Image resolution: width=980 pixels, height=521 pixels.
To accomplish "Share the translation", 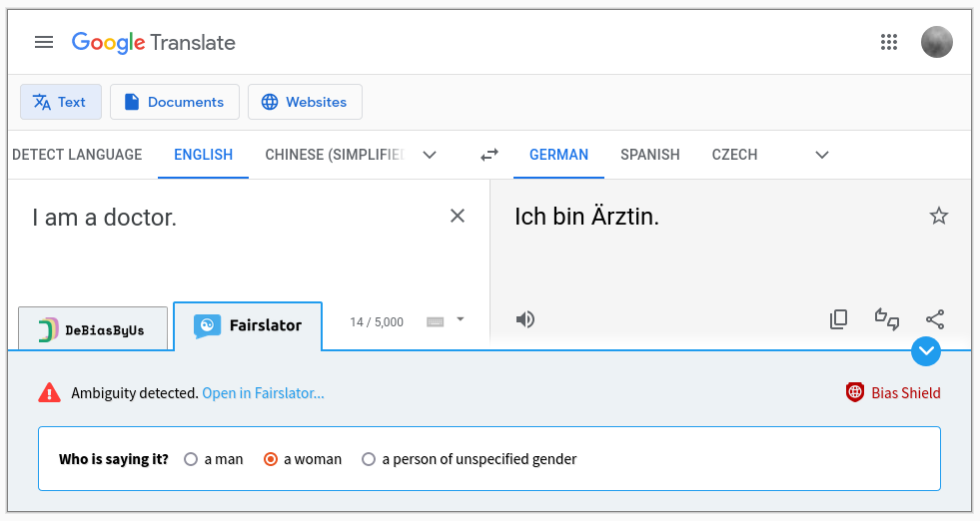I will pos(935,319).
